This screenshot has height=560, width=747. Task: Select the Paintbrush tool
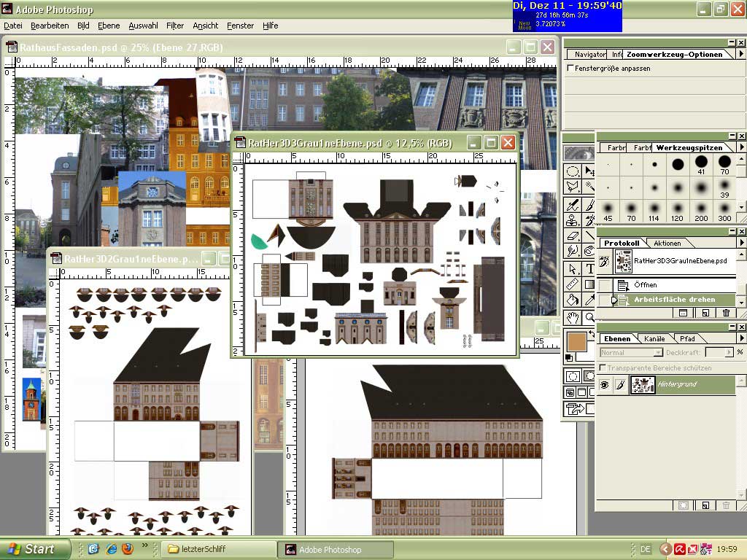coord(589,205)
